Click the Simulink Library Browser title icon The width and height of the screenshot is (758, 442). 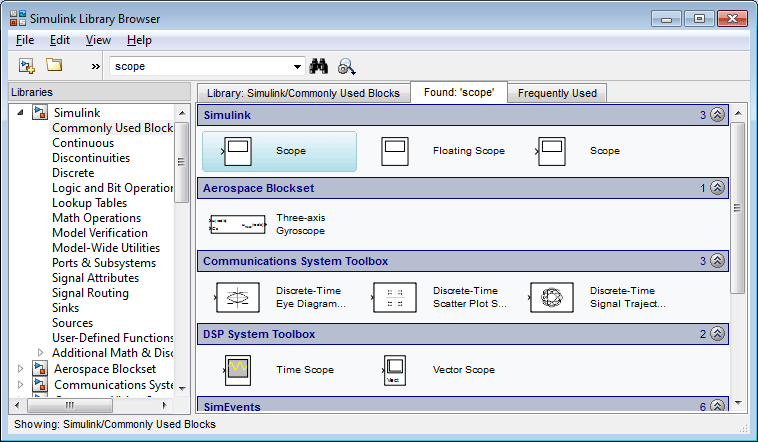18,18
